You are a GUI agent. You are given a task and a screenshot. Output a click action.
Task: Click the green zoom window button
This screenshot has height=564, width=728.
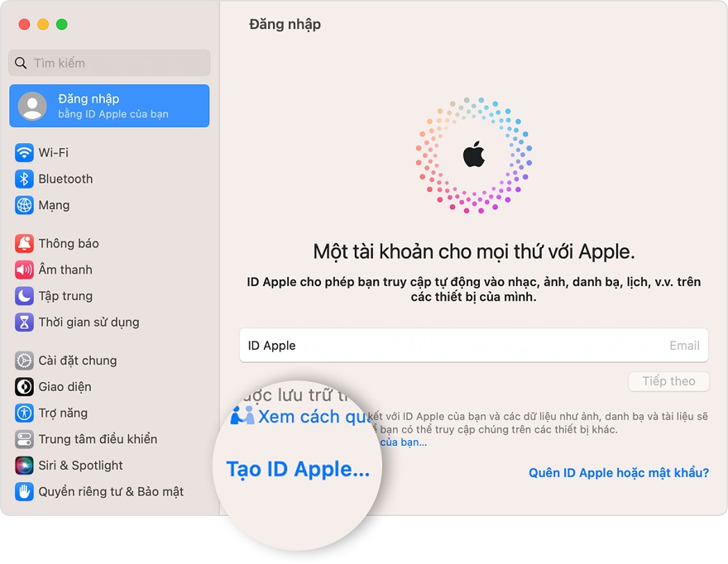[x=62, y=24]
